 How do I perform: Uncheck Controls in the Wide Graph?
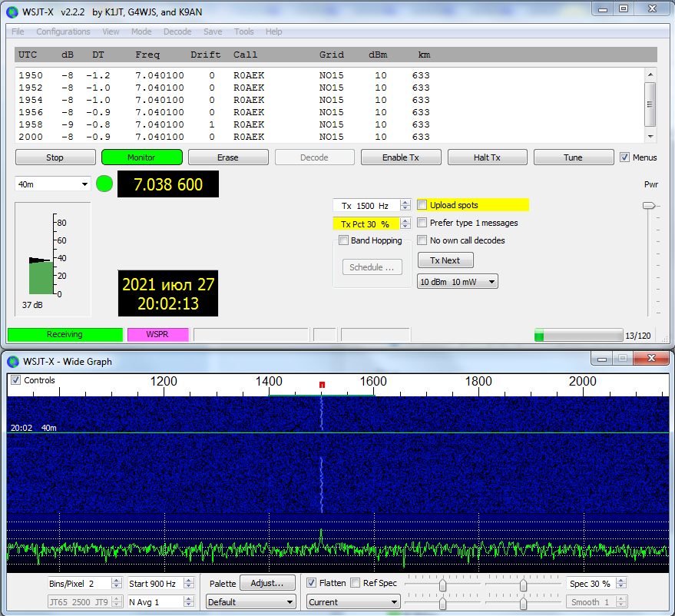pyautogui.click(x=16, y=380)
